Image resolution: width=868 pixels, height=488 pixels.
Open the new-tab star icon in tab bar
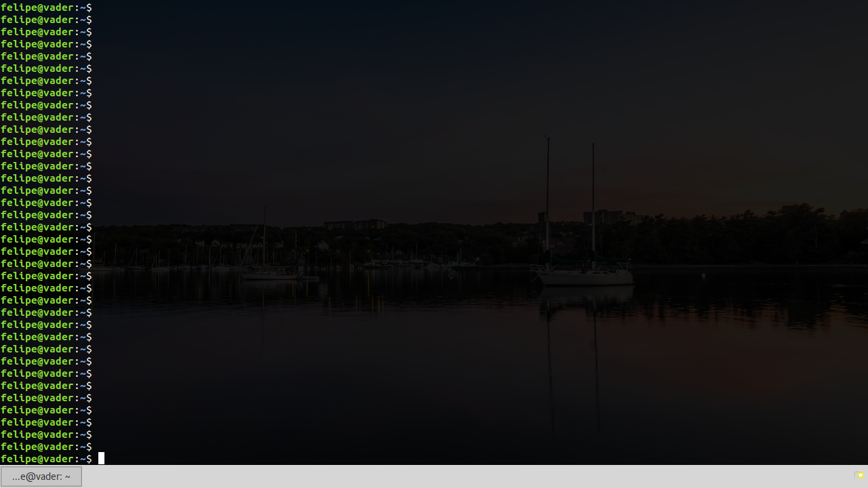pos(859,476)
